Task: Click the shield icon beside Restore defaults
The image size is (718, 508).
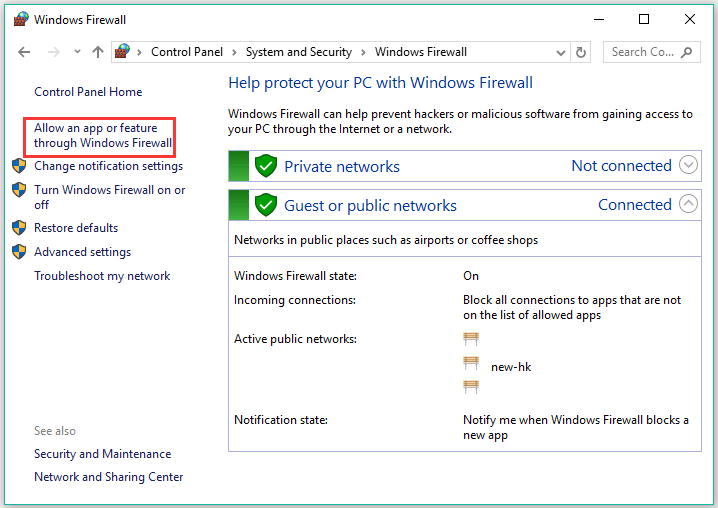Action: [19, 228]
